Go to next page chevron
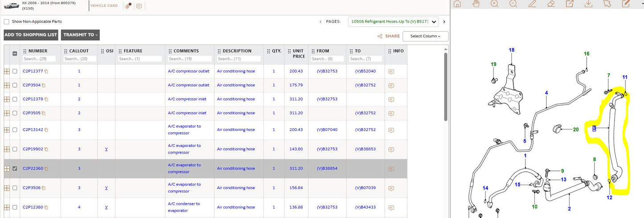Screen dimensions: 644x218 point(444,21)
